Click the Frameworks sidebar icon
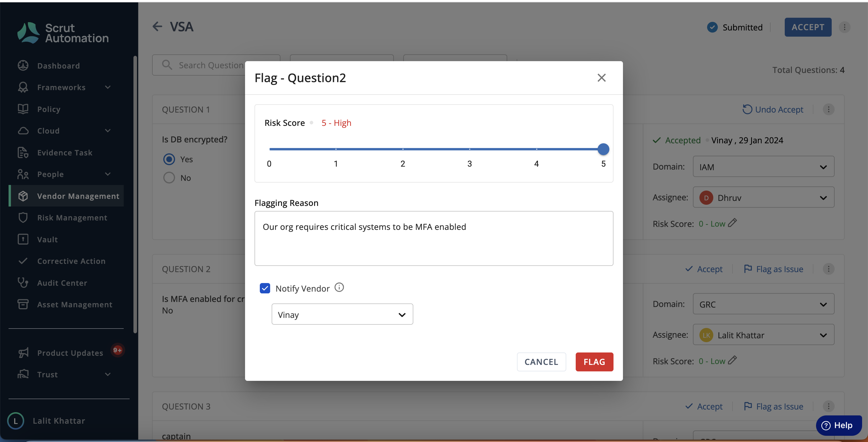Image resolution: width=868 pixels, height=442 pixels. click(23, 87)
